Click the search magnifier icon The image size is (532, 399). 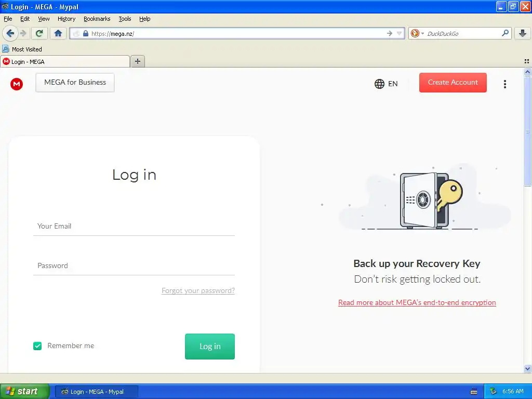pos(505,33)
